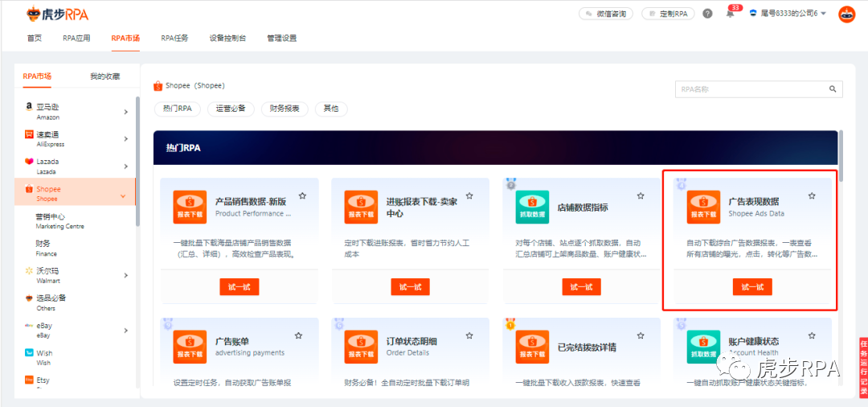Click 进账报表下载 orange report icon

361,207
